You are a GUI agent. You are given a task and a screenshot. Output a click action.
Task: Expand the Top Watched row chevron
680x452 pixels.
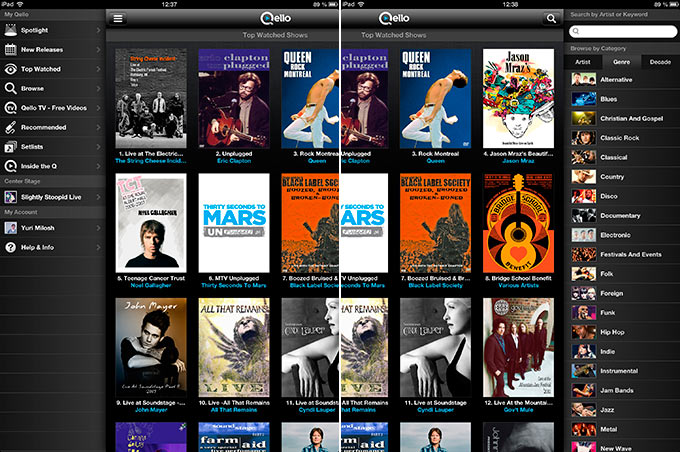point(98,69)
